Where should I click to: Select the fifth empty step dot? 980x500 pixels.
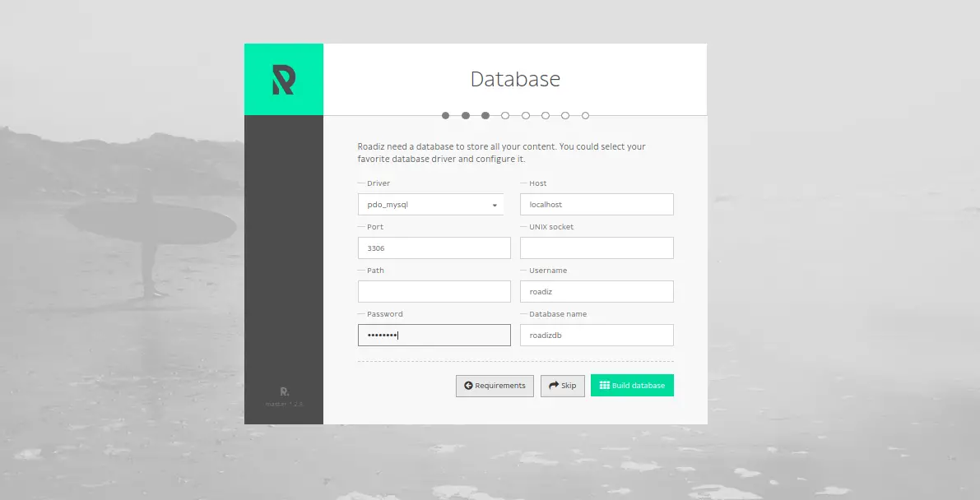[x=526, y=116]
